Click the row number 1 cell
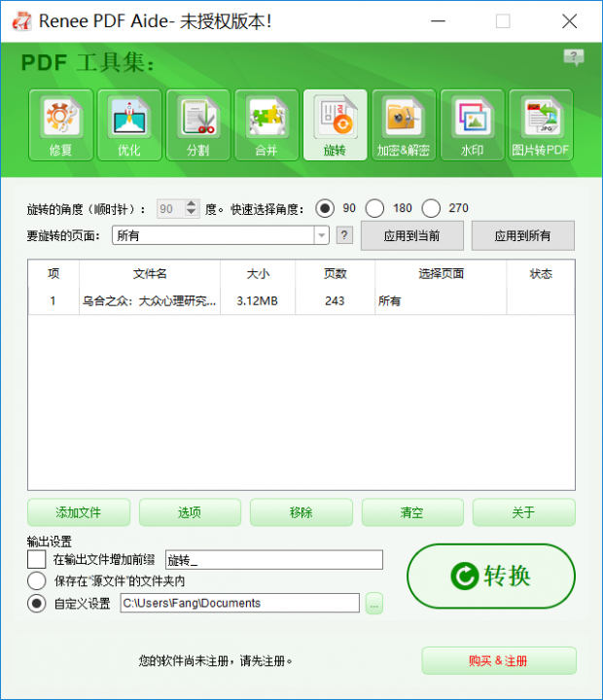Screen dimensions: 603x700 [53, 300]
